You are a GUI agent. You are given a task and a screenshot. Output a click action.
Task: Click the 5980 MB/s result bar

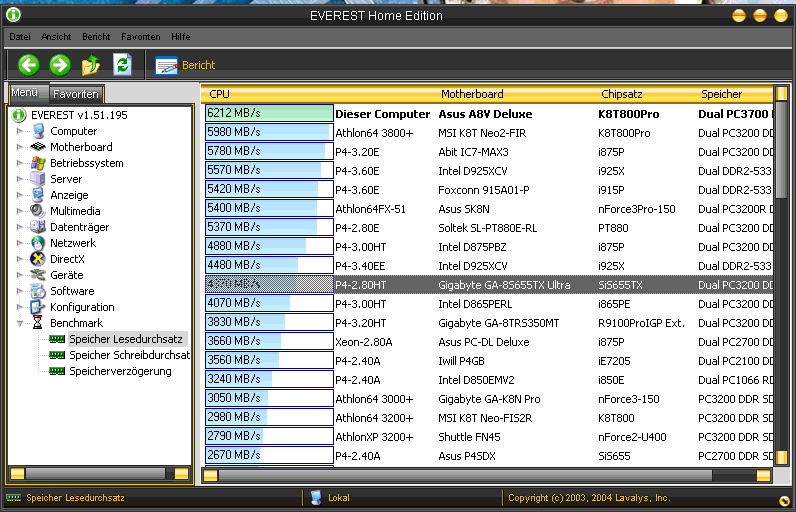(269, 132)
